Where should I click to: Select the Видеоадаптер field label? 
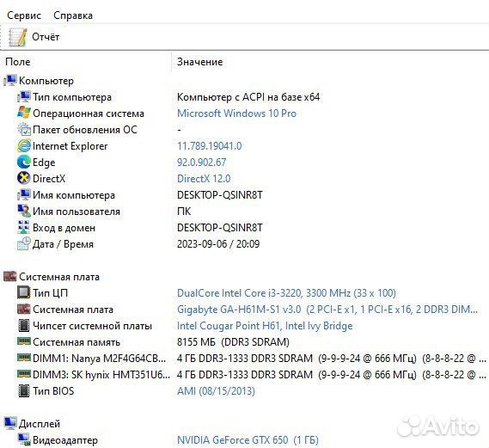(x=65, y=440)
